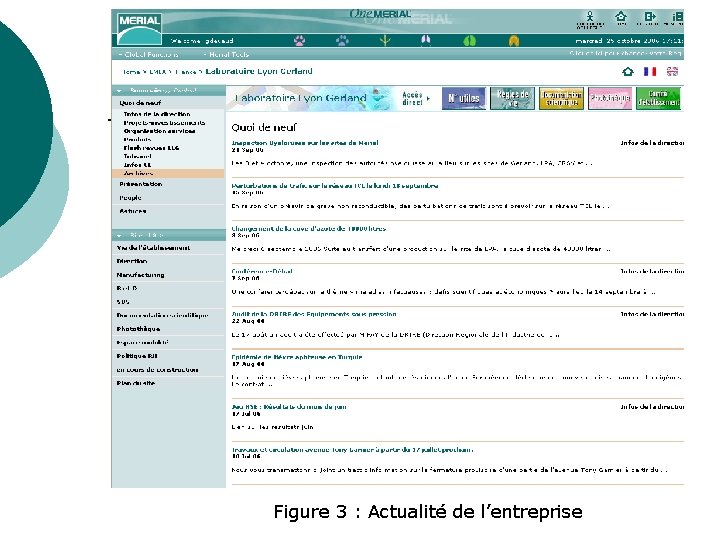Image resolution: width=720 pixels, height=540 pixels.
Task: Open the person profile icon in header
Action: [x=590, y=18]
